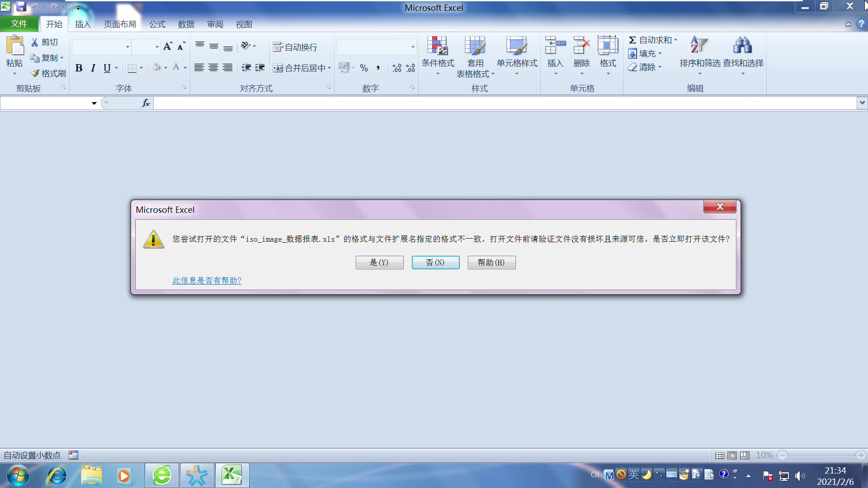
Task: Toggle Bold formatting
Action: (79, 68)
